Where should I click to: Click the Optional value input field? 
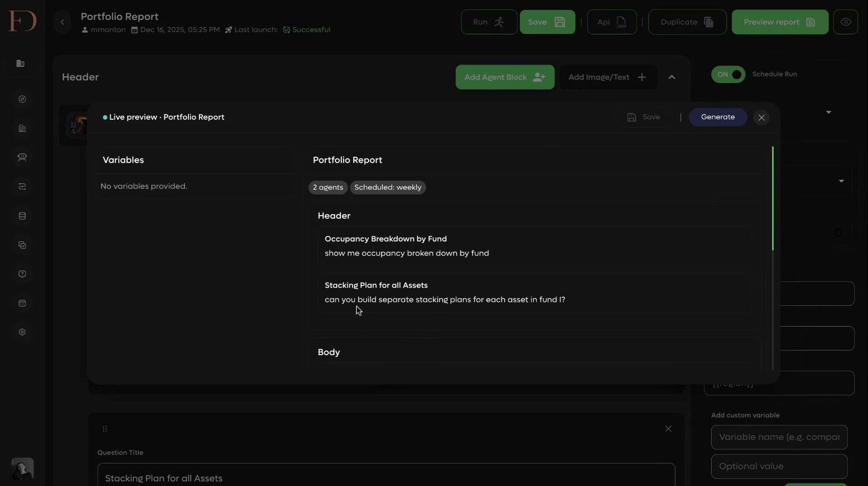(x=779, y=467)
